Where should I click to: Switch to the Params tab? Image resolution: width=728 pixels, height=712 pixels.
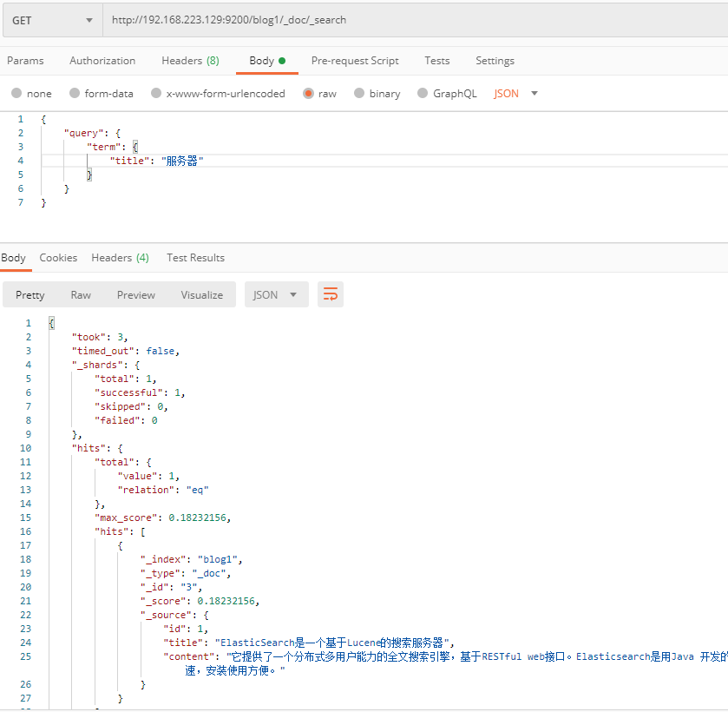[25, 61]
